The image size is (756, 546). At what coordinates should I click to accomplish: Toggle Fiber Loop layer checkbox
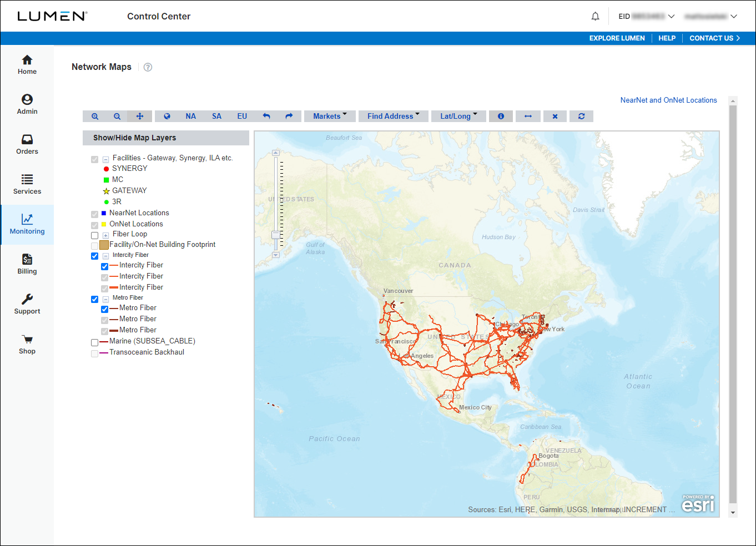(x=94, y=235)
